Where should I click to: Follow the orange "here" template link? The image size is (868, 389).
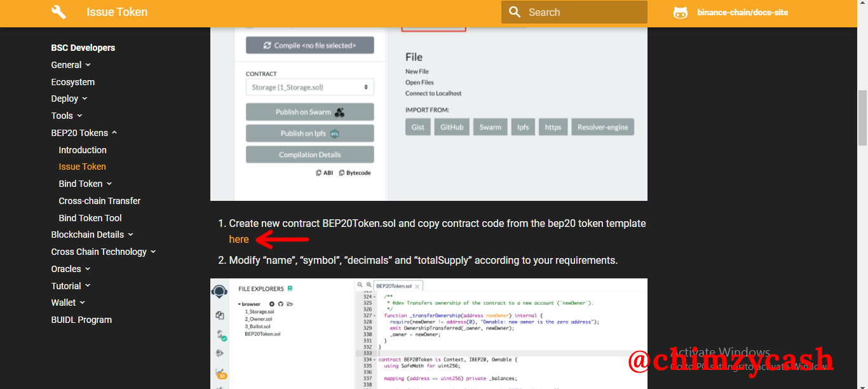tap(239, 239)
